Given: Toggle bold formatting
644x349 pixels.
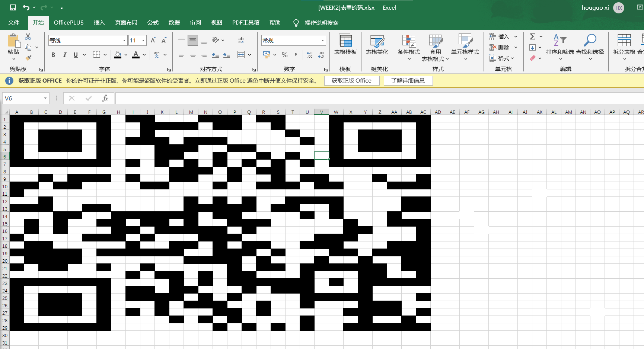Looking at the screenshot, I should click(53, 55).
